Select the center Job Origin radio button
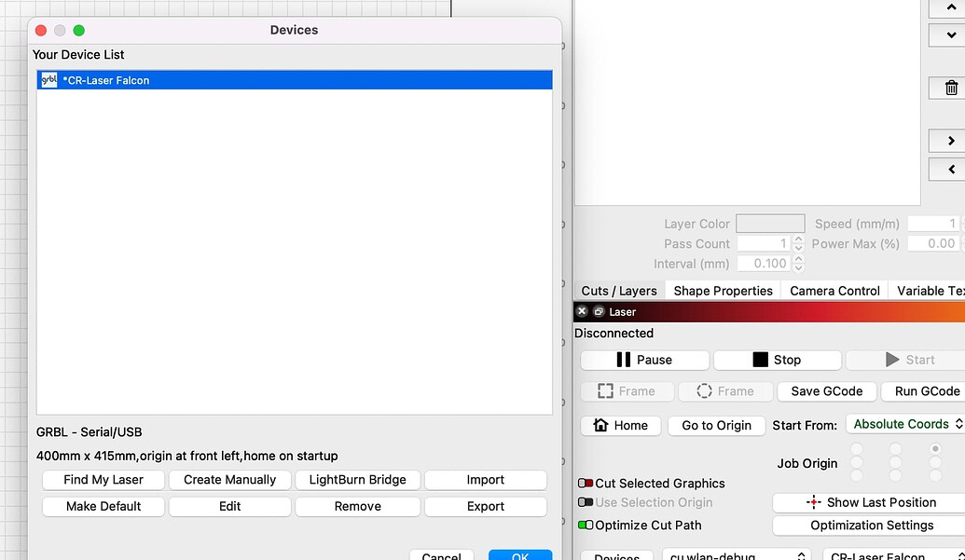Viewport: 965px width, 560px height. (x=895, y=463)
